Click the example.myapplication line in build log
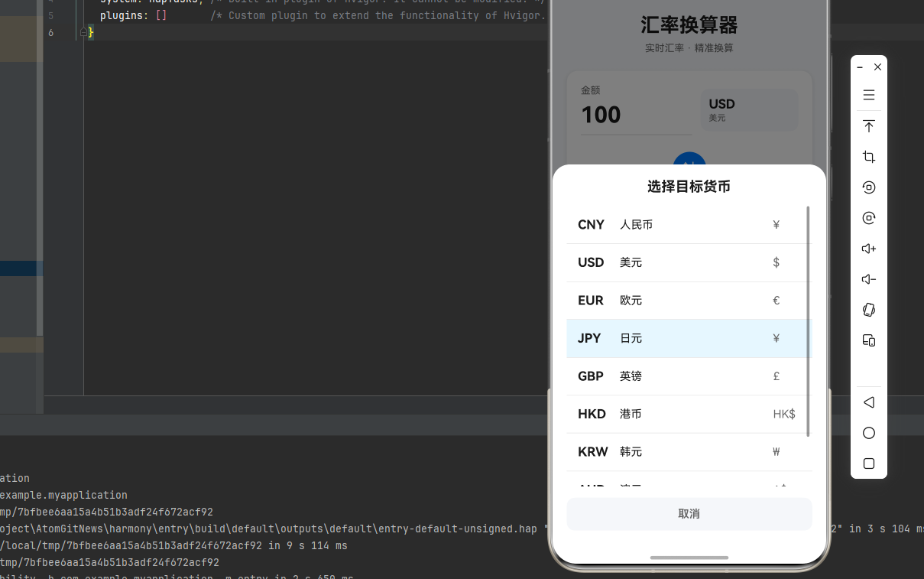The height and width of the screenshot is (579, 924). [63, 495]
